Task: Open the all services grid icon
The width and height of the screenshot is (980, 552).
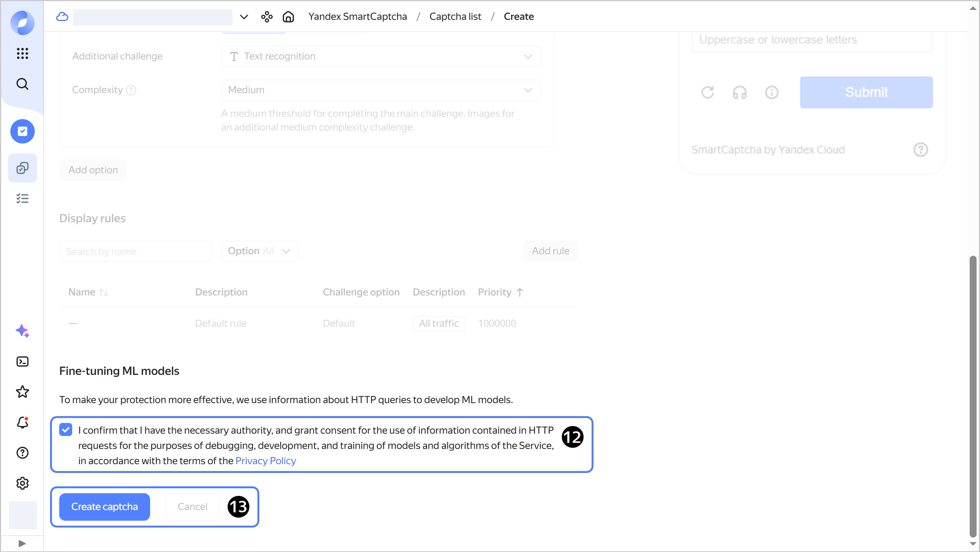Action: pos(23,53)
